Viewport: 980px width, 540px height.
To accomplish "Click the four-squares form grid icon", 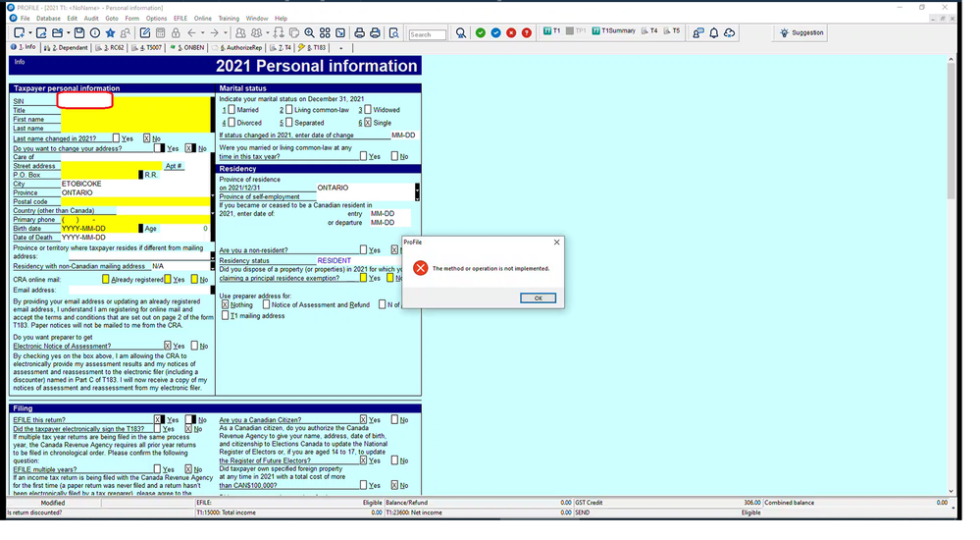I will [325, 33].
